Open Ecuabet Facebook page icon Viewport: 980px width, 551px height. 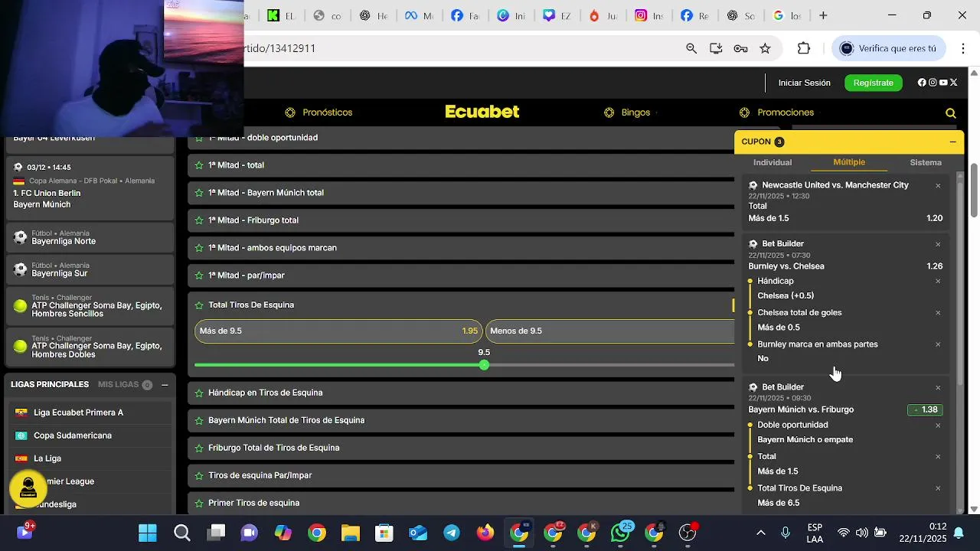[922, 83]
